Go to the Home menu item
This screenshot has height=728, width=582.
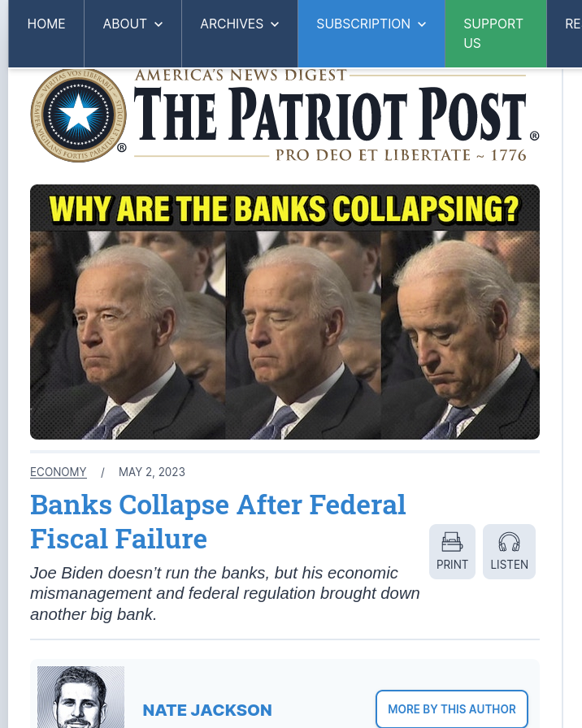click(x=46, y=24)
